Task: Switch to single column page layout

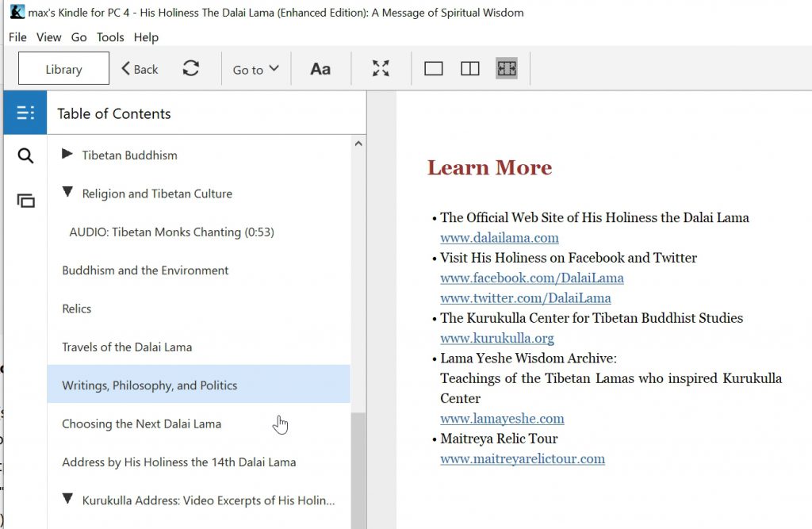Action: tap(433, 69)
